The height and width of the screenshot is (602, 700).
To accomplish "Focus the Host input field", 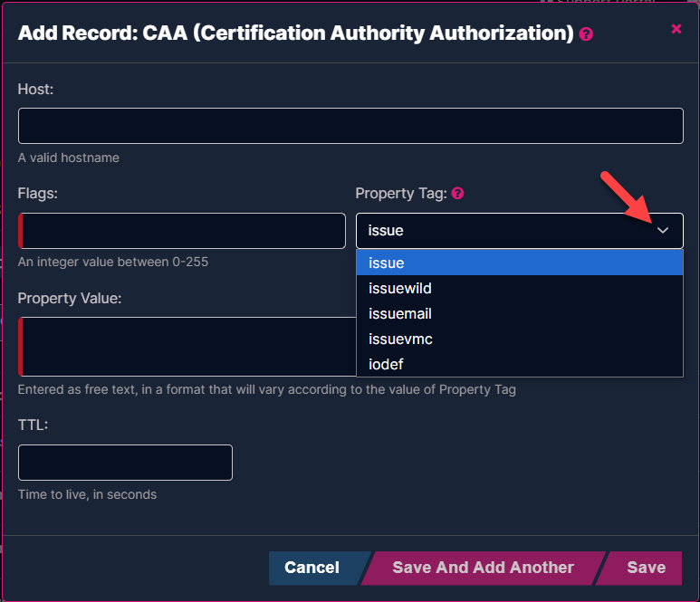I will click(350, 126).
